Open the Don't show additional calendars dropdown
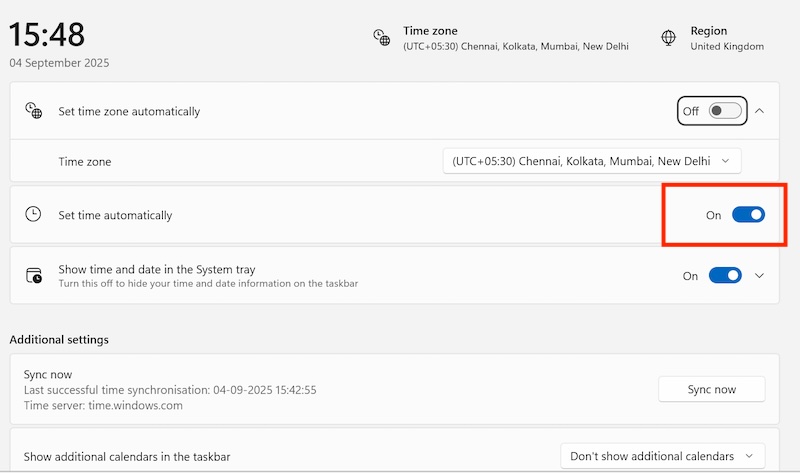The height and width of the screenshot is (473, 800). [x=661, y=456]
